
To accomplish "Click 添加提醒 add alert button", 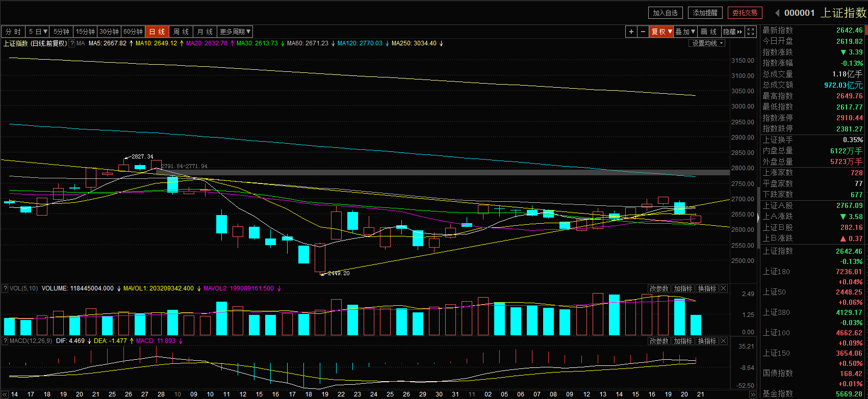I will click(x=705, y=13).
